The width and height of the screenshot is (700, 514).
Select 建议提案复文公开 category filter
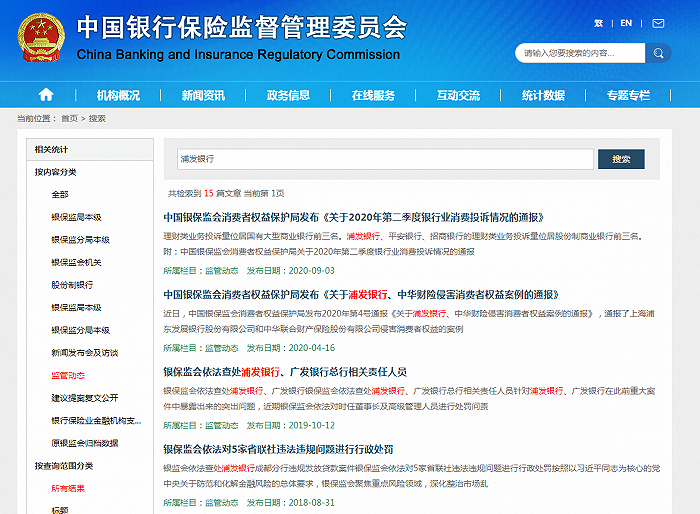coord(85,397)
